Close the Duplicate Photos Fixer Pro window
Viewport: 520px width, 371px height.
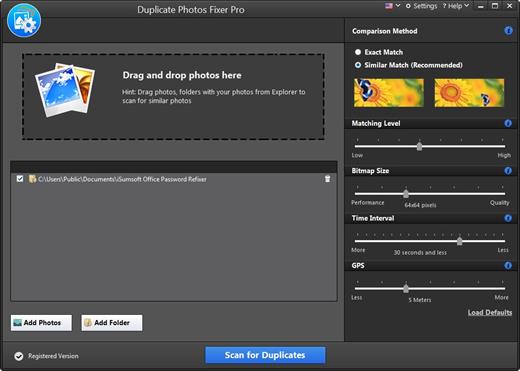coord(510,6)
